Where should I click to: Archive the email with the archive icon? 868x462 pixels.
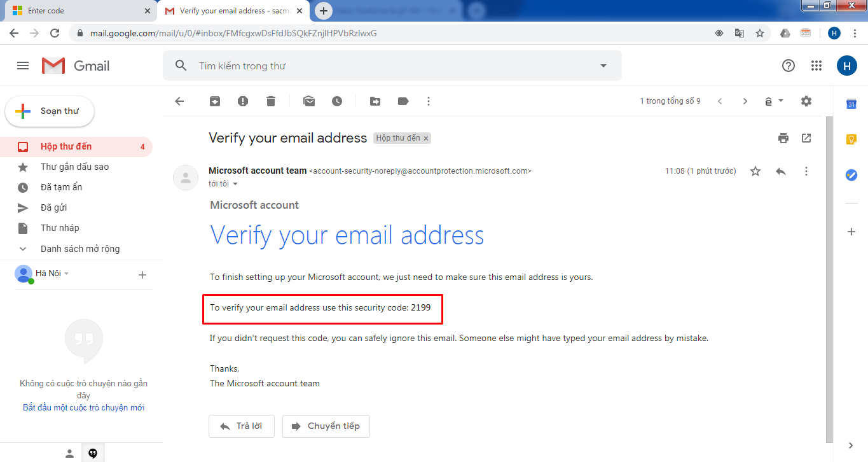tap(215, 101)
